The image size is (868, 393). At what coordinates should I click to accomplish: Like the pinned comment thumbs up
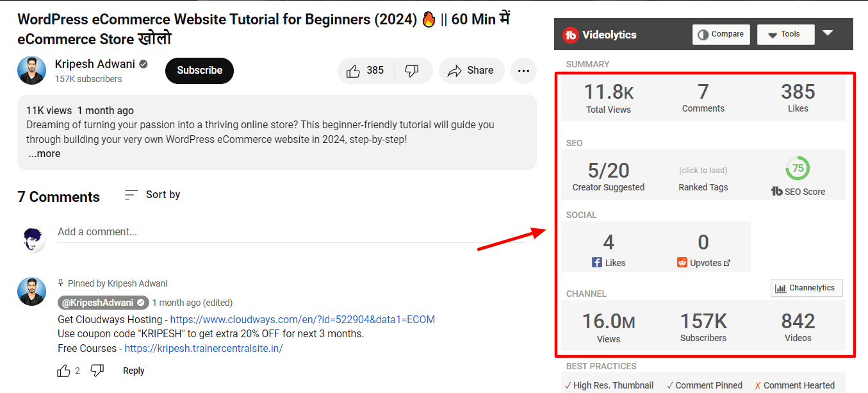coord(63,371)
